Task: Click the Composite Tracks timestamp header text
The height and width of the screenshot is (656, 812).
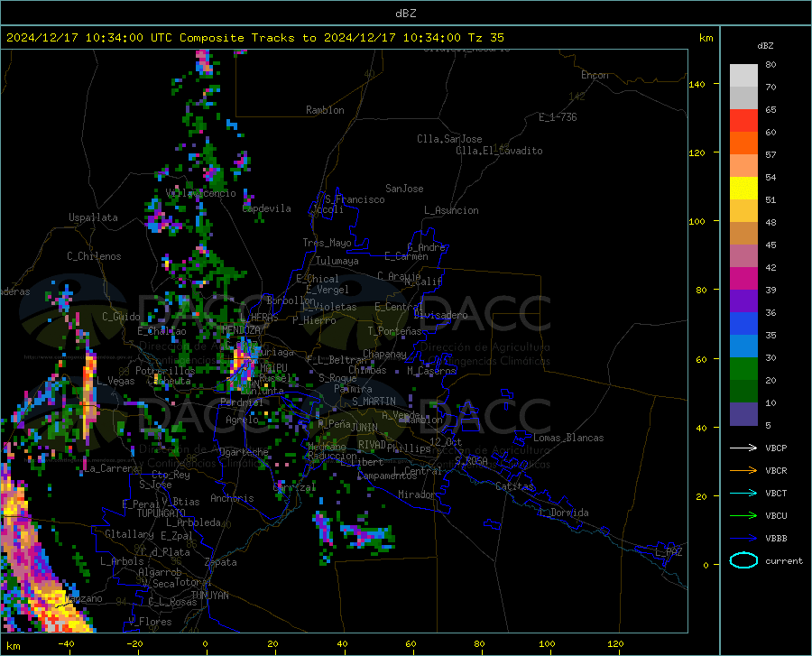Action: [255, 38]
